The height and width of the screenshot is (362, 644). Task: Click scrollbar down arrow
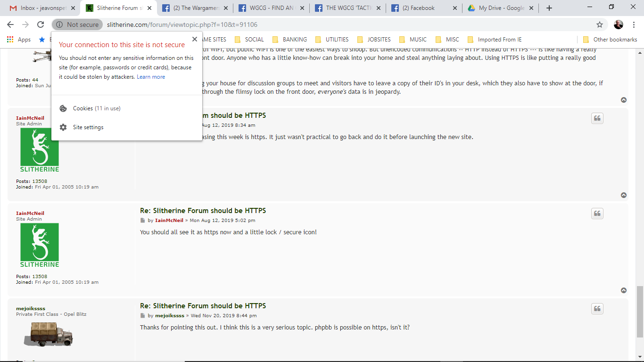(640, 357)
